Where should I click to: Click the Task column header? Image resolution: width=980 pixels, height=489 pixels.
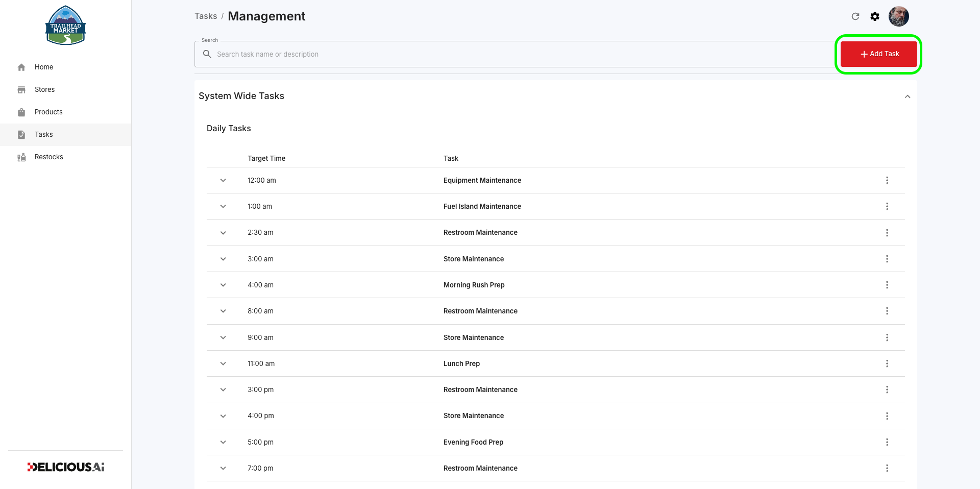click(x=451, y=158)
